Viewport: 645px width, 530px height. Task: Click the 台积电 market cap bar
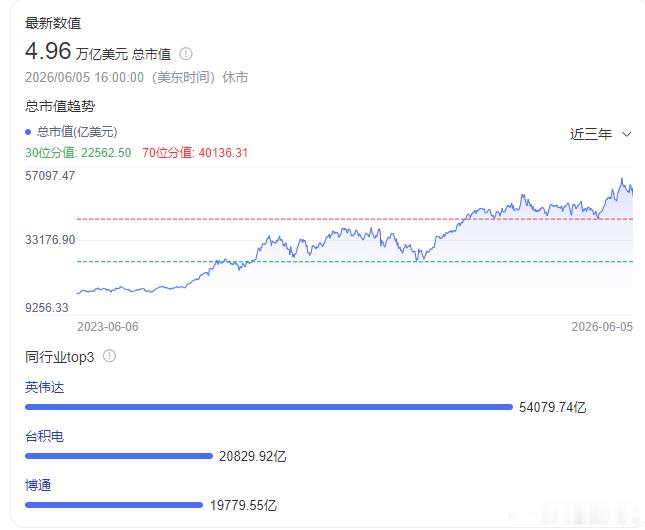[x=118, y=456]
